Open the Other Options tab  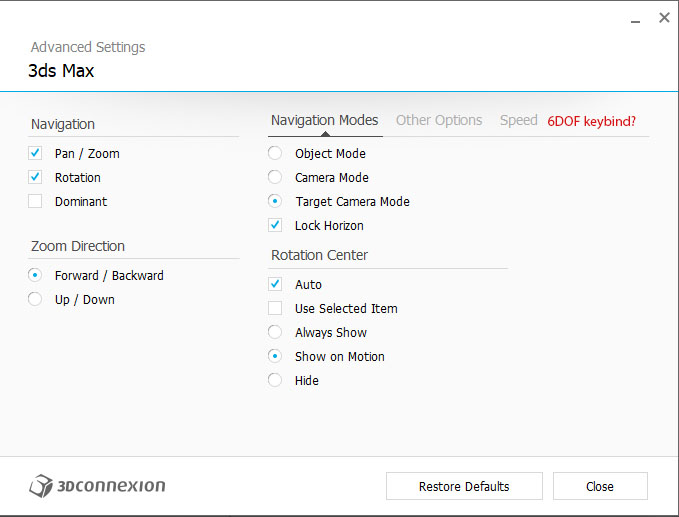(439, 120)
